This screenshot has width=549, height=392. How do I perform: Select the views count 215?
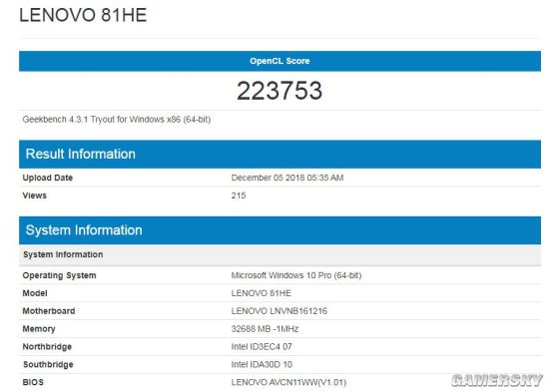click(239, 196)
